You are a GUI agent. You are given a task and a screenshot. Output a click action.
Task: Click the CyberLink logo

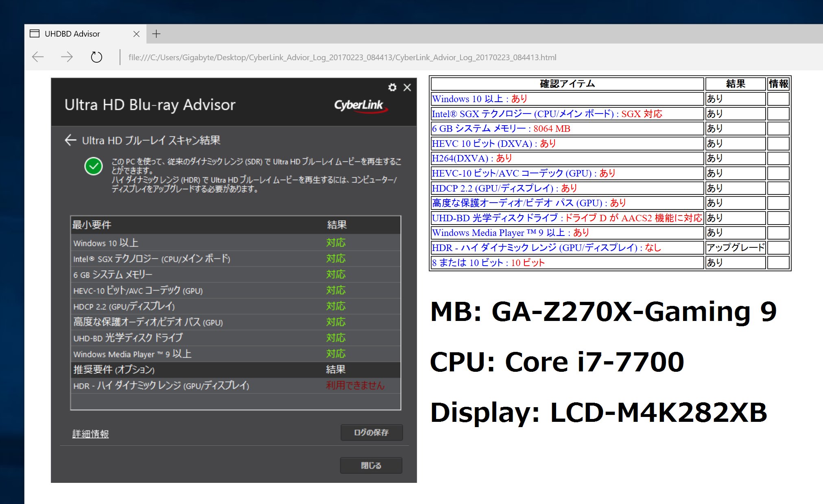(x=360, y=105)
